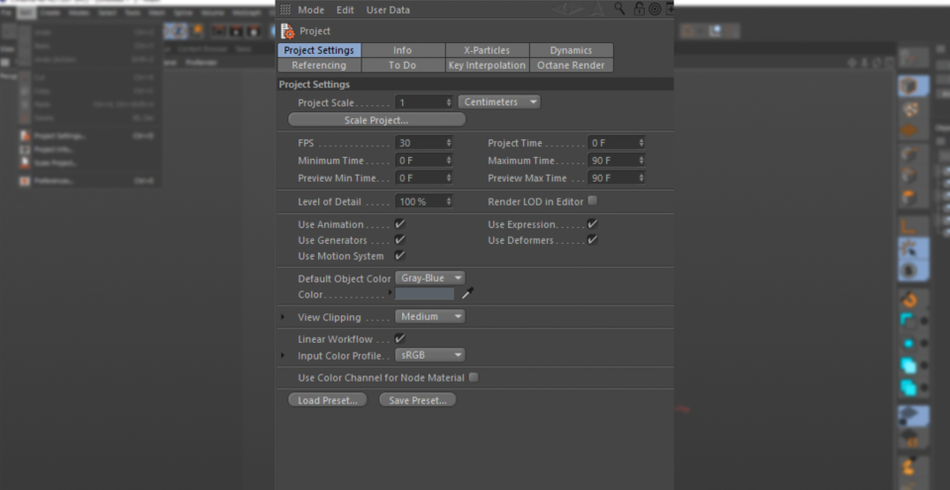Click the faded up arrow icon in header
The image size is (950, 490).
(x=597, y=9)
